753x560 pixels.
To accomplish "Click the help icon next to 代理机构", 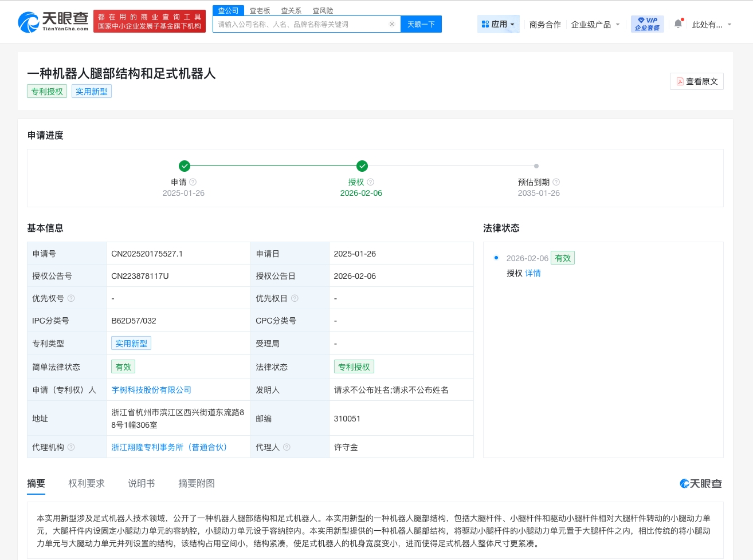I will [72, 447].
